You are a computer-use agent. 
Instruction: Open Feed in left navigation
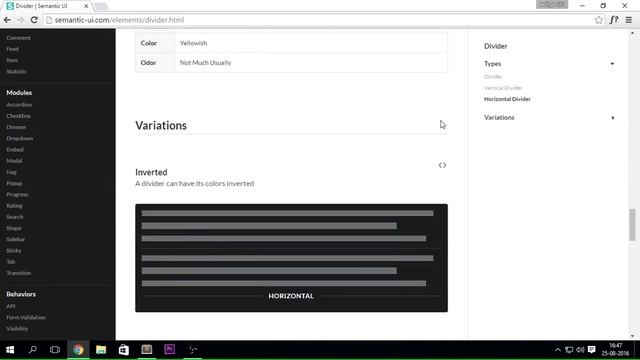coord(12,49)
